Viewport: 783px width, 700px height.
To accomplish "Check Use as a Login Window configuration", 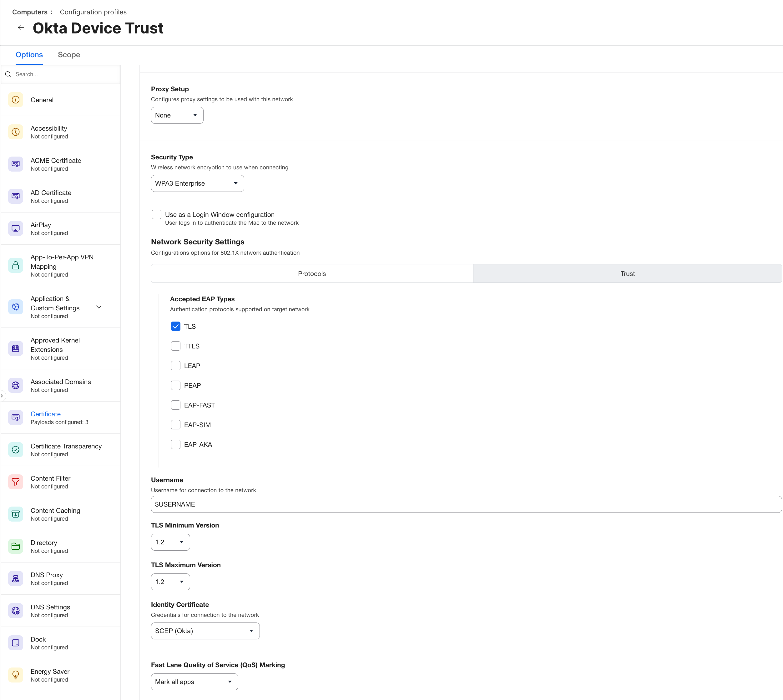I will 157,215.
